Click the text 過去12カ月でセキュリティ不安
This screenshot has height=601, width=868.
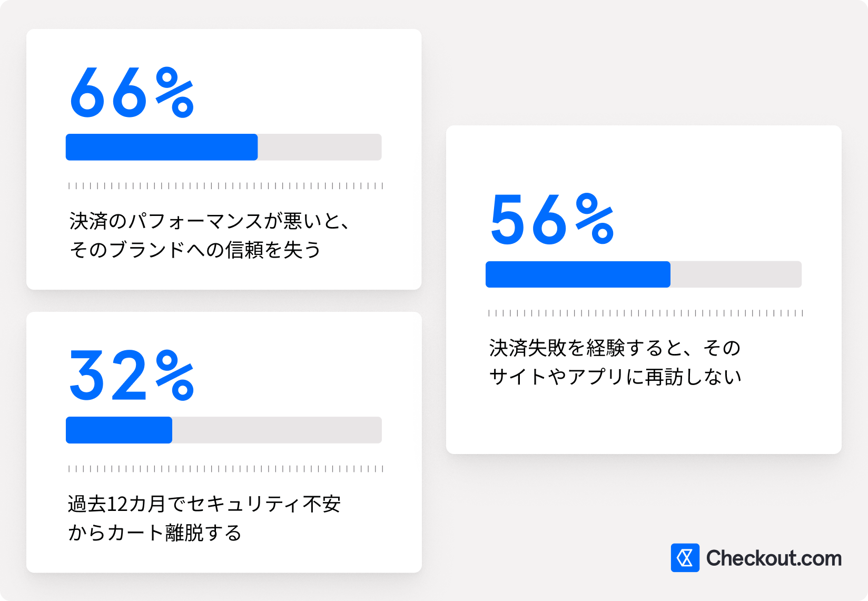pyautogui.click(x=204, y=504)
